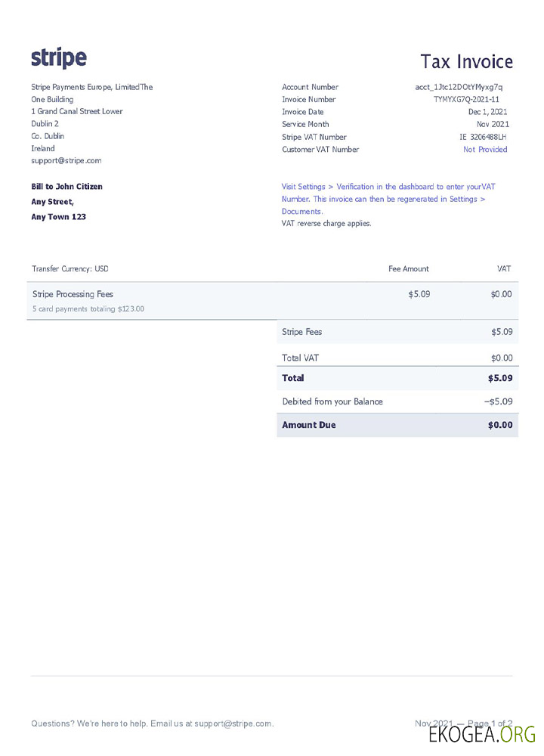Click the "Transfer Currency: USD" label
This screenshot has height=756, width=544.
tap(70, 269)
